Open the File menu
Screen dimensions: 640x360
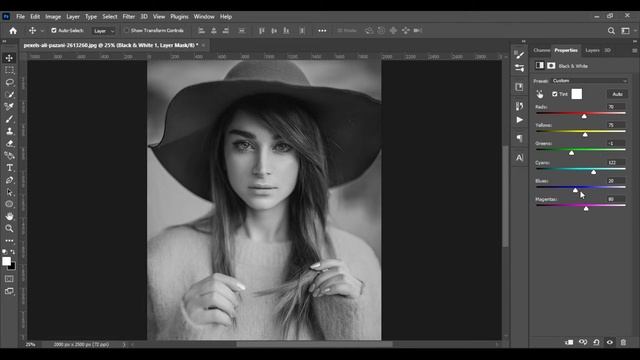pos(20,17)
